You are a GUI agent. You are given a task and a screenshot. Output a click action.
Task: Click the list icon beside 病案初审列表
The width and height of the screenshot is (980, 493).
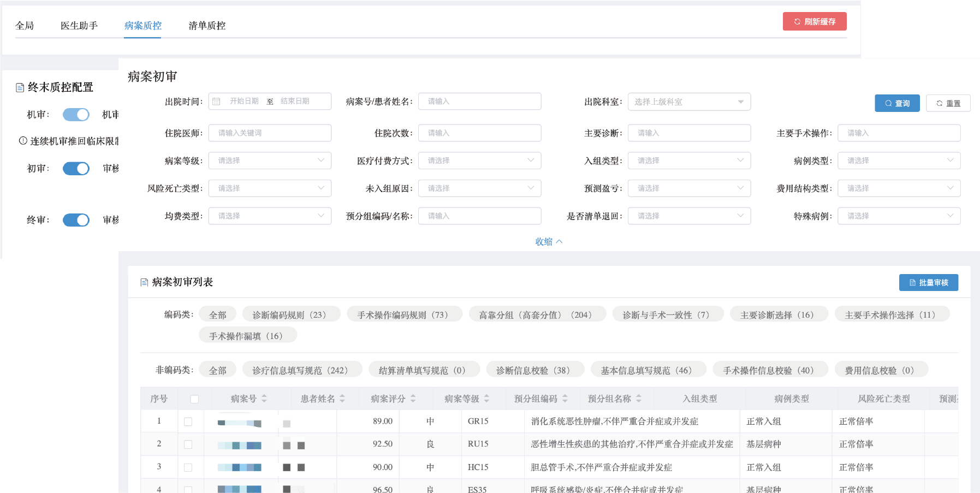(x=144, y=282)
